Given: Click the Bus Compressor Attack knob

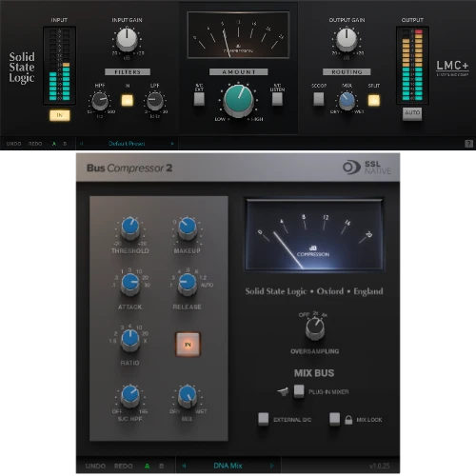Looking at the screenshot, I should tap(130, 285).
